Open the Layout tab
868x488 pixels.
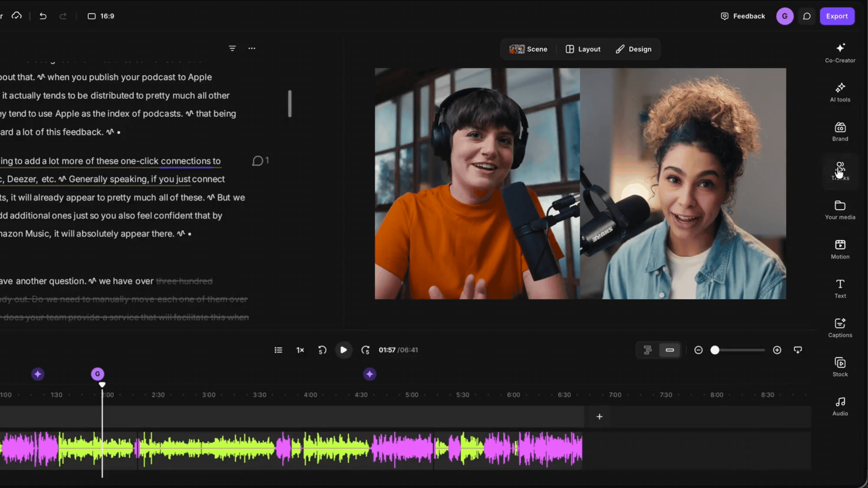[x=583, y=49]
